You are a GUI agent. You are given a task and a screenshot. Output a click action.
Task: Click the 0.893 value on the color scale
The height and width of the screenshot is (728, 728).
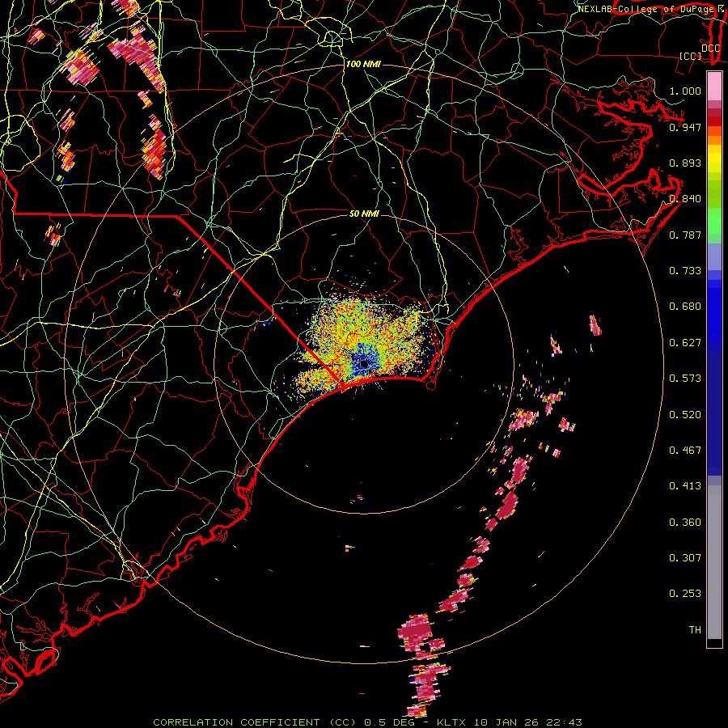(x=685, y=163)
